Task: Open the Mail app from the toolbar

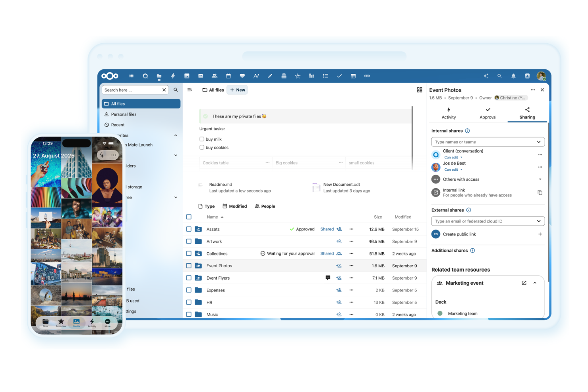Action: pyautogui.click(x=201, y=76)
